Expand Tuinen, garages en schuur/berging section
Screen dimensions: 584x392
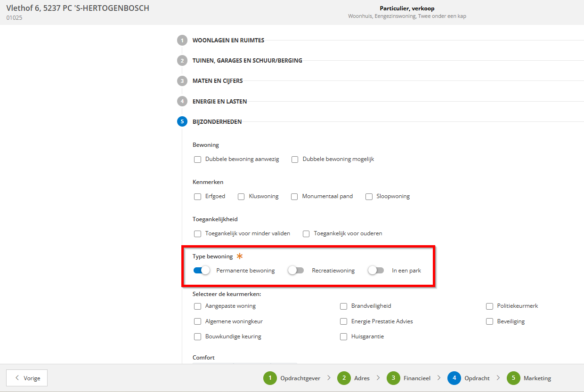(247, 61)
